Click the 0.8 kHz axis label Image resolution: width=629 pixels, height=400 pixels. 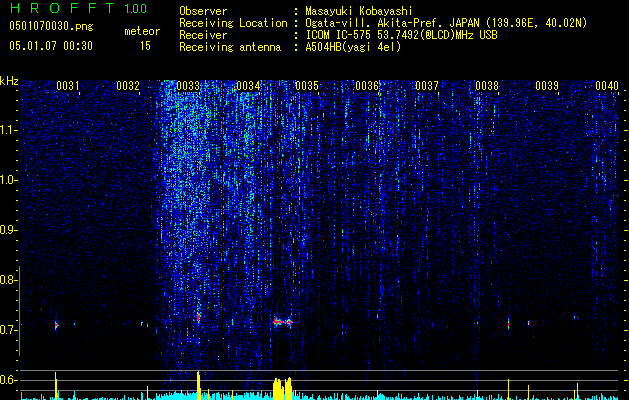pyautogui.click(x=8, y=280)
